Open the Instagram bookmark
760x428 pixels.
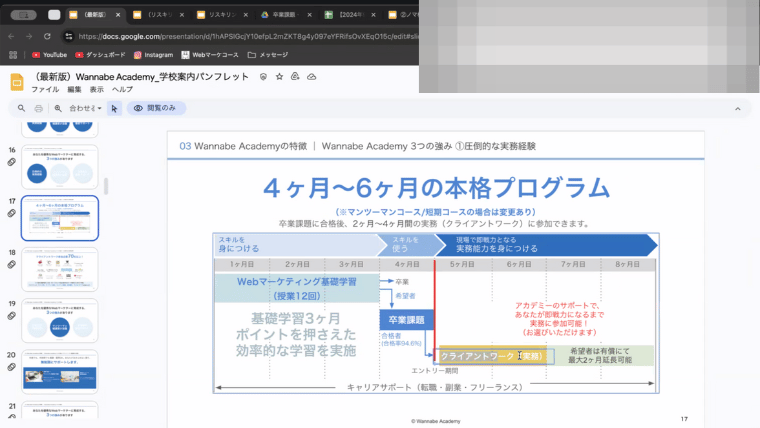154,55
